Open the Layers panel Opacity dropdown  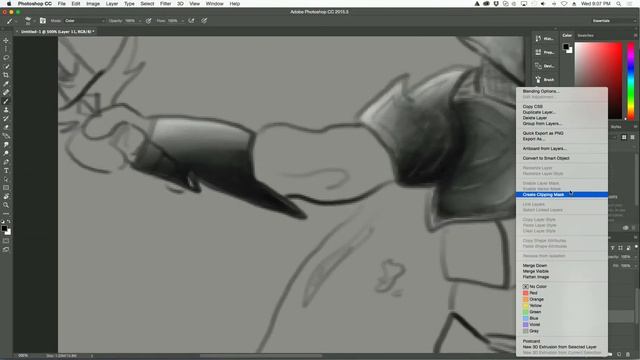(x=635, y=257)
